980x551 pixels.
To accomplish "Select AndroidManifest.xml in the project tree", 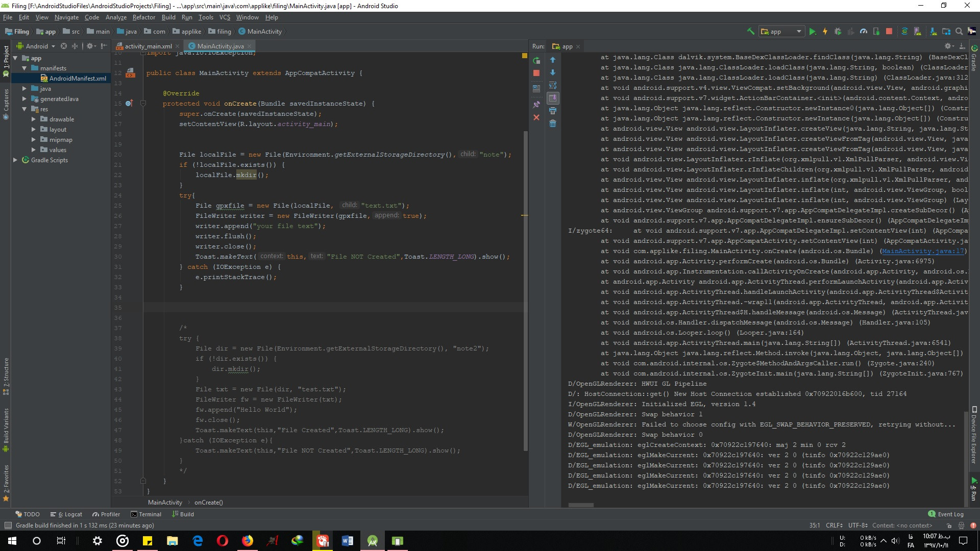I will (78, 78).
